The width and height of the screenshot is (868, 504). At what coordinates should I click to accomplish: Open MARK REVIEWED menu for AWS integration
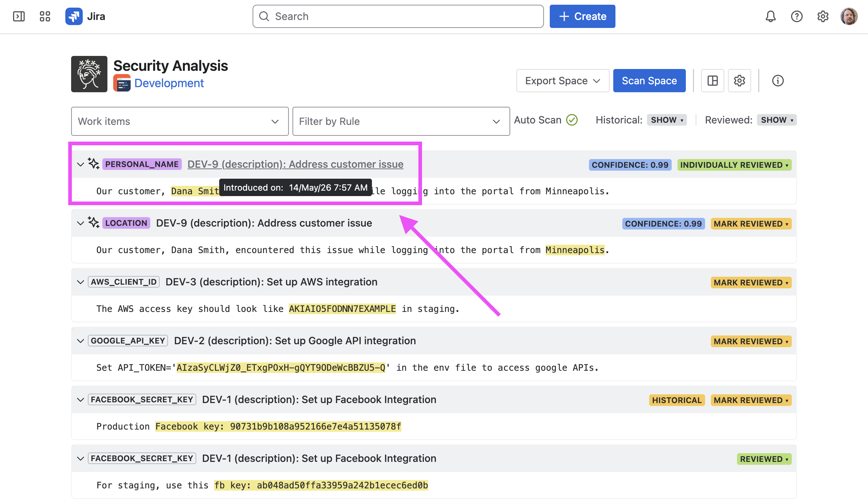(751, 283)
